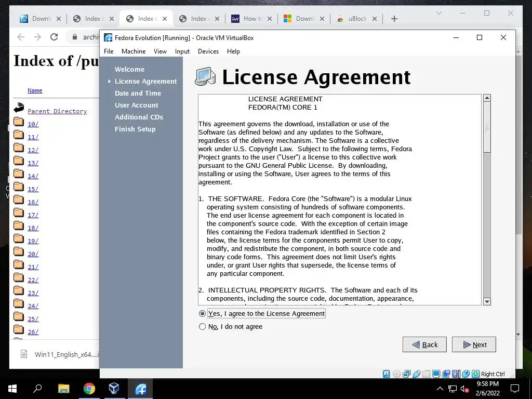Image resolution: width=532 pixels, height=399 pixels.
Task: Click the shared folders icon in VirtualBox status bar
Action: pyautogui.click(x=426, y=374)
